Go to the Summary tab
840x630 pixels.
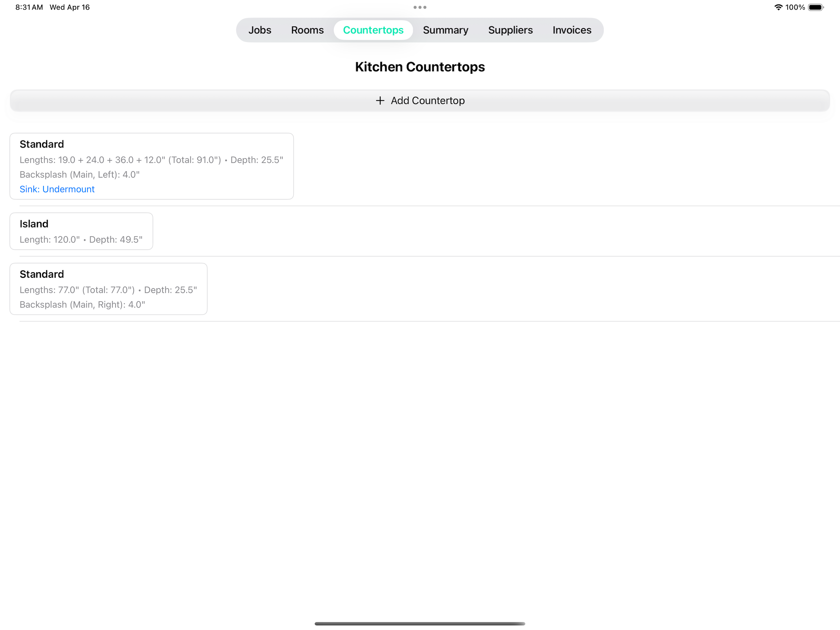pos(446,30)
